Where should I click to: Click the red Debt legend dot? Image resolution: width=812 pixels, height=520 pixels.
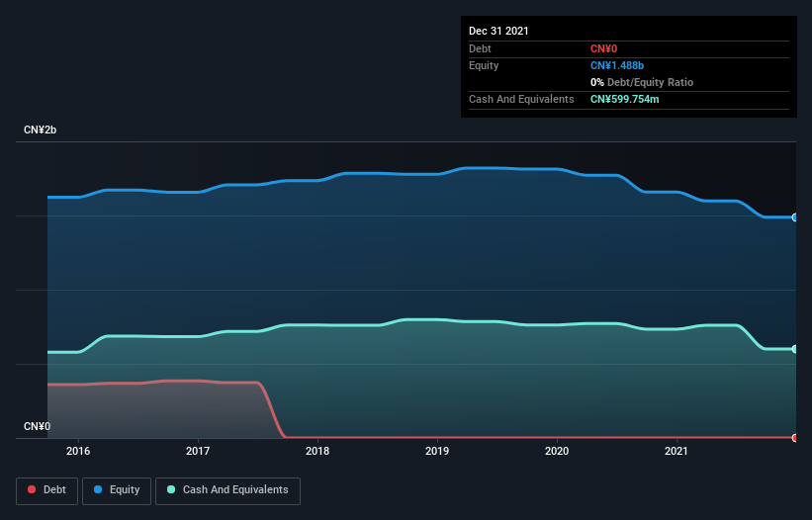32,489
